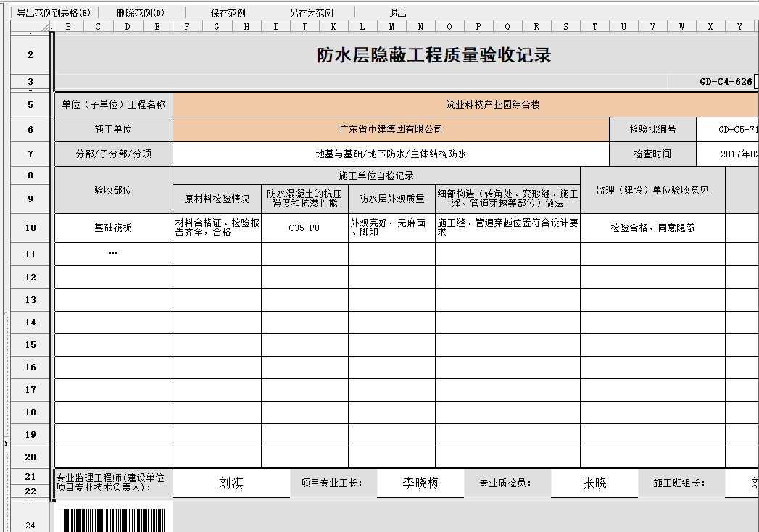Click contractor cell 广东省中建集团有限公司
759x532 pixels.
pos(391,129)
